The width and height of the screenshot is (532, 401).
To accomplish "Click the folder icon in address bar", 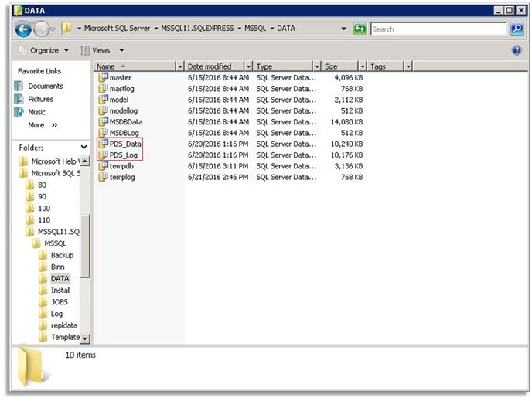I will [x=67, y=28].
